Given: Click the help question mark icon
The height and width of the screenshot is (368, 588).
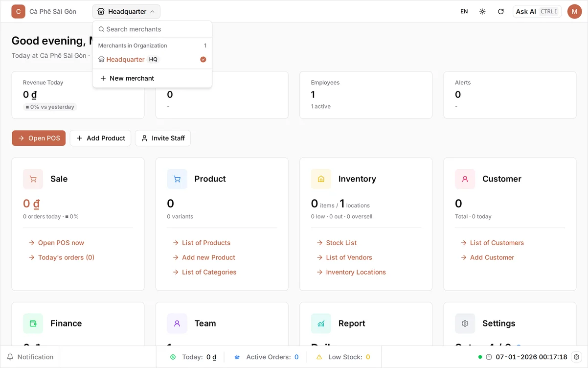Looking at the screenshot, I should (576, 357).
